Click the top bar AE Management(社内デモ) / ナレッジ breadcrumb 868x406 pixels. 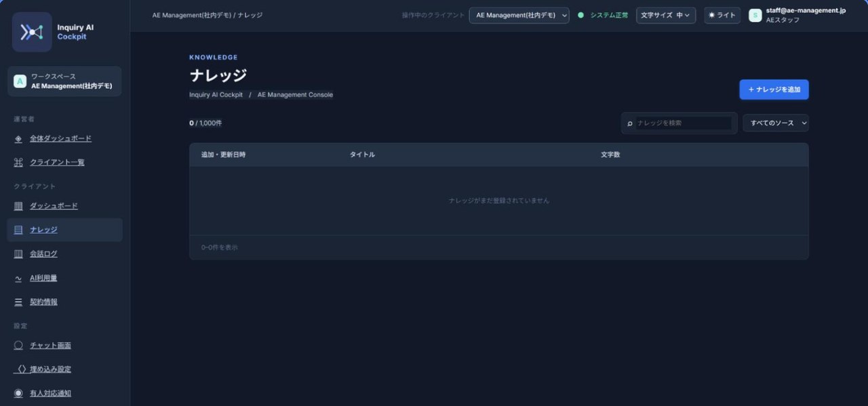click(x=208, y=15)
